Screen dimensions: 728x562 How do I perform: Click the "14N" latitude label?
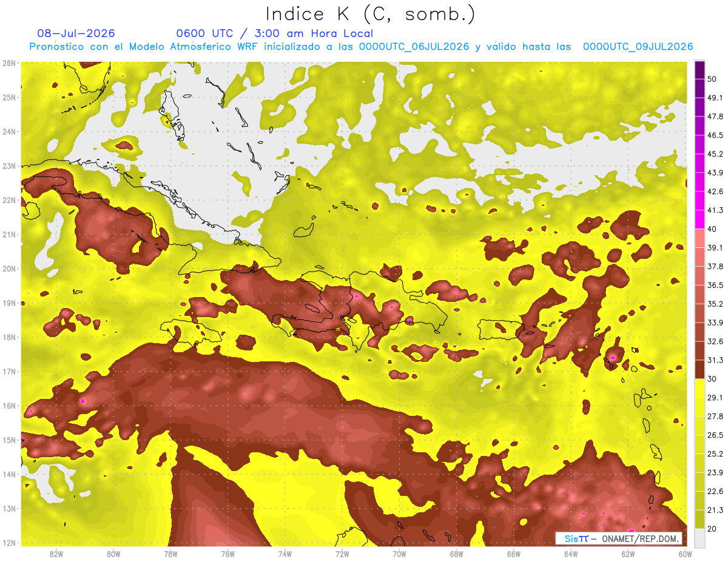tap(8, 474)
